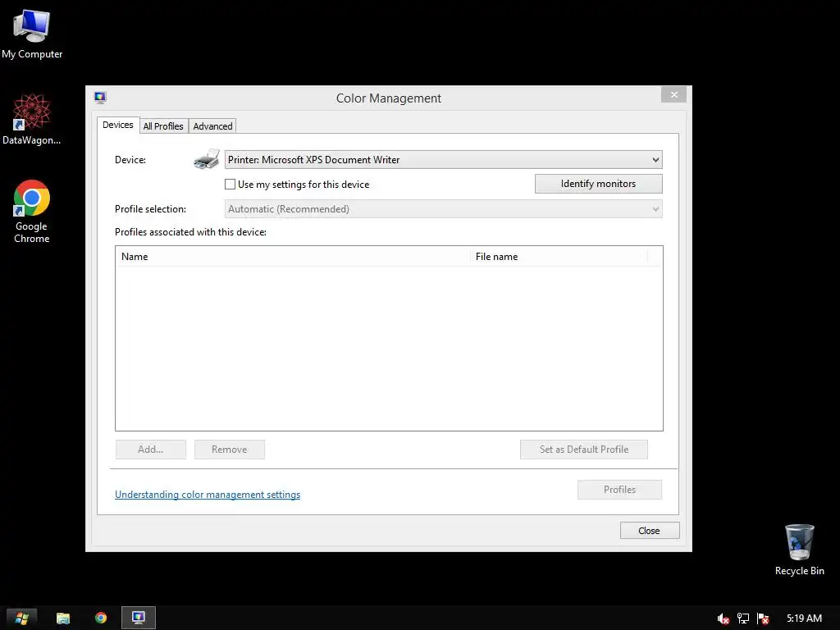Click the Identify monitors button
The image size is (840, 630).
tap(598, 184)
